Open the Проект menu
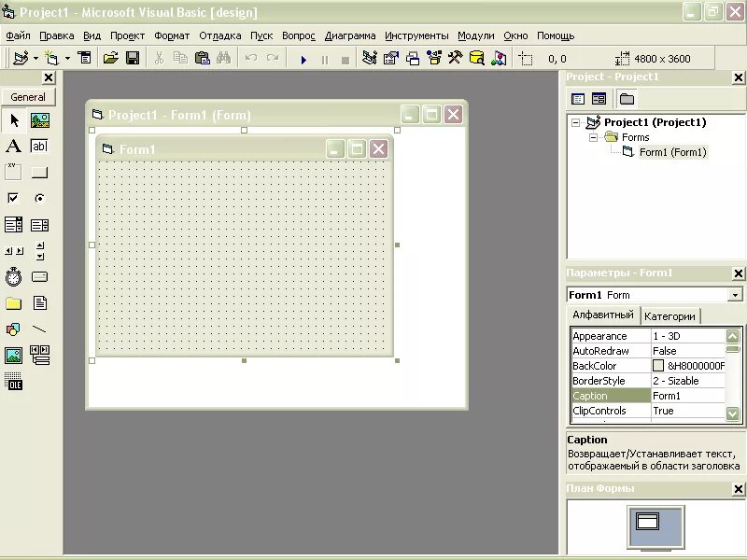The image size is (747, 560). [x=127, y=36]
